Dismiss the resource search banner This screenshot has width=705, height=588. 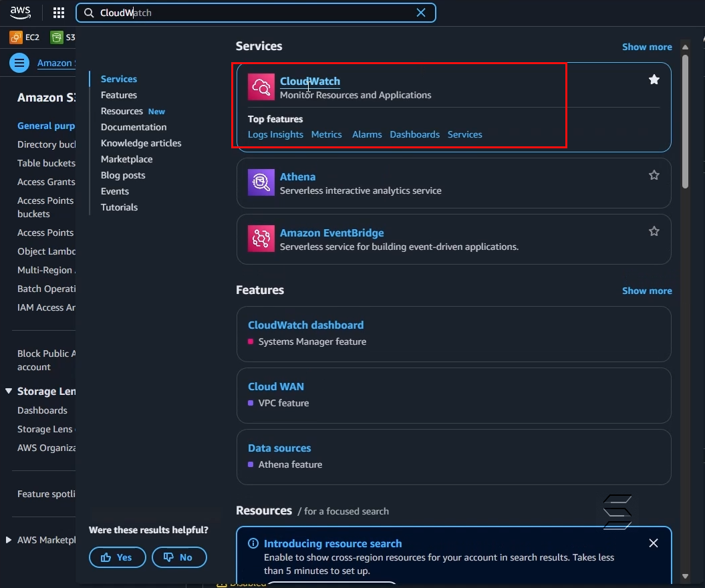(654, 543)
